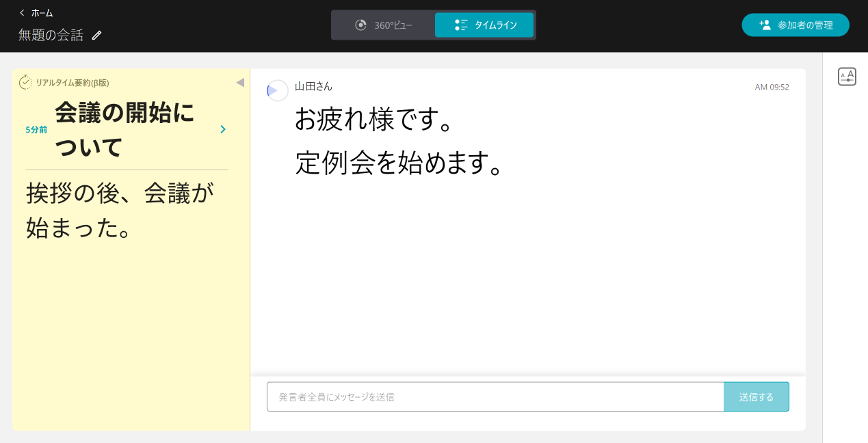
Task: Open 参加者の管理
Action: click(x=795, y=25)
